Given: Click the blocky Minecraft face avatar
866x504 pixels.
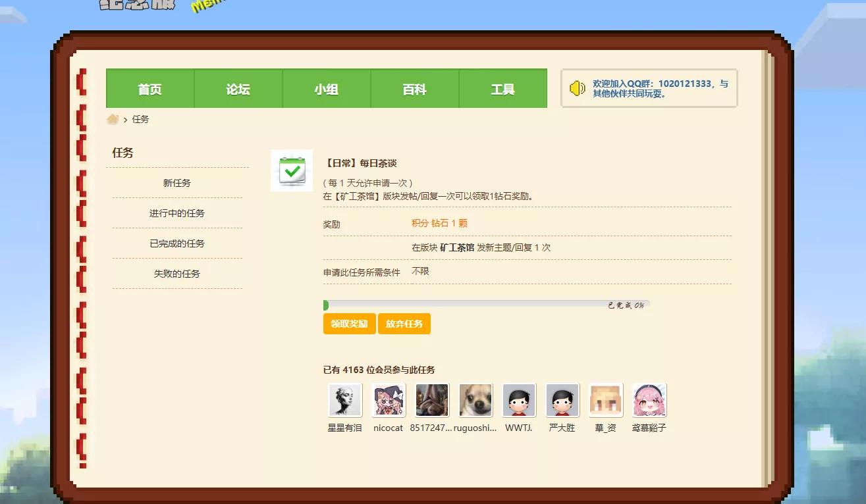Looking at the screenshot, I should [606, 400].
